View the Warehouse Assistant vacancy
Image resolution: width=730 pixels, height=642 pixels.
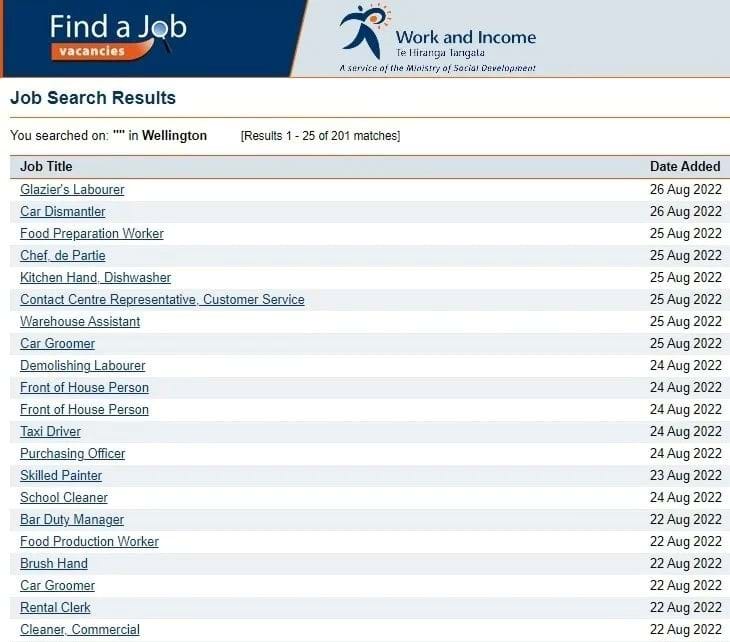point(80,321)
